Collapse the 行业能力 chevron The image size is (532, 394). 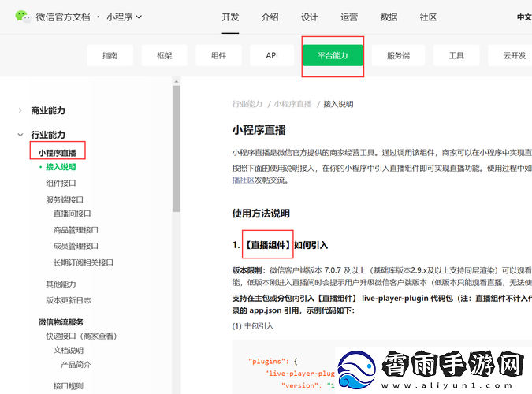[x=20, y=135]
